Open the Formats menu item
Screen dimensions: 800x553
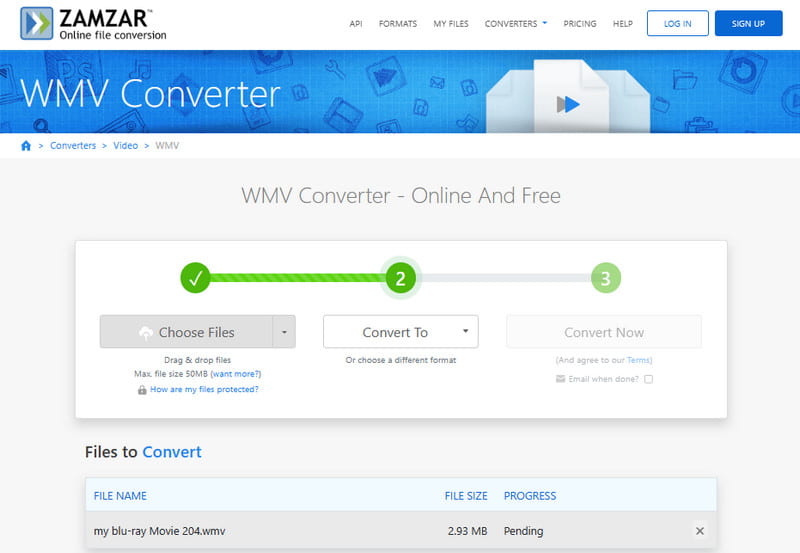[x=398, y=23]
